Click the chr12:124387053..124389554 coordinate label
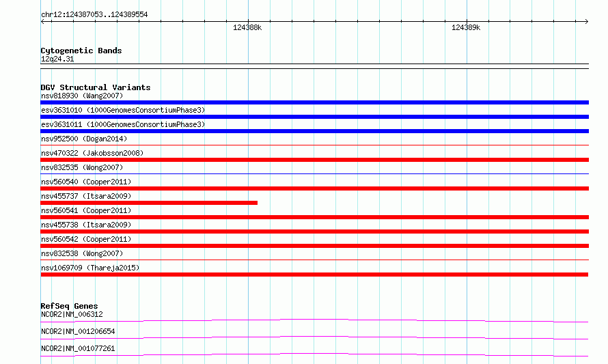The image size is (608, 364). pos(94,14)
